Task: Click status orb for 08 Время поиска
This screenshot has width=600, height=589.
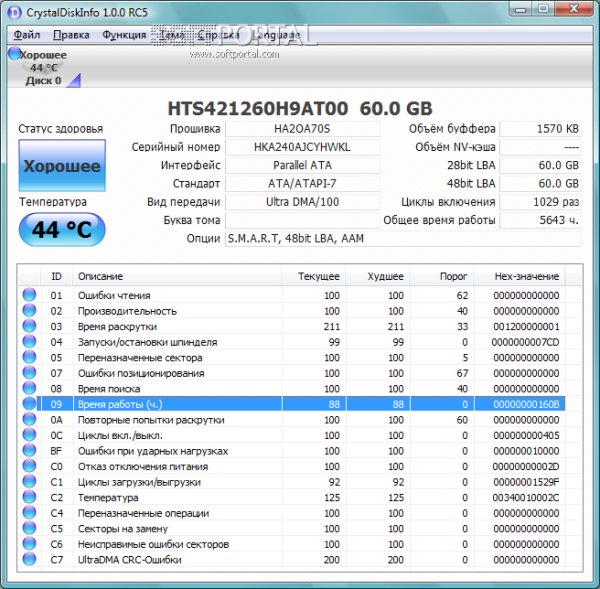Action: [x=29, y=388]
